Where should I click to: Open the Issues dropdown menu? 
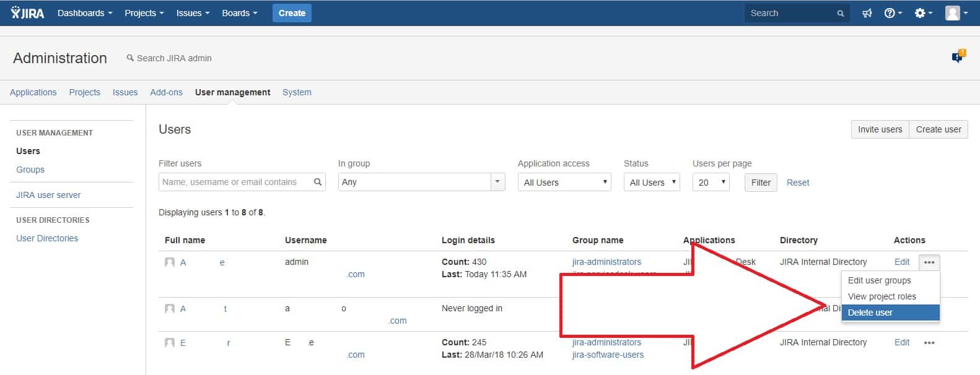(193, 13)
